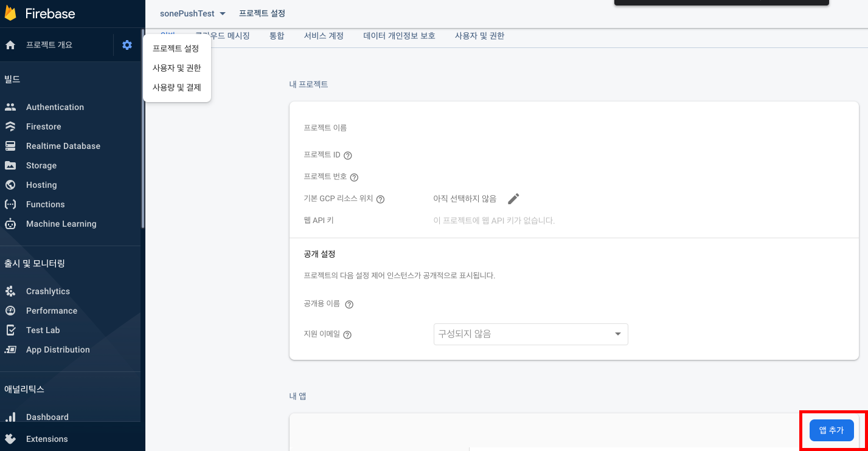Screen dimensions: 868x451
Task: Click the 앱 추가 button
Action: [x=832, y=430]
